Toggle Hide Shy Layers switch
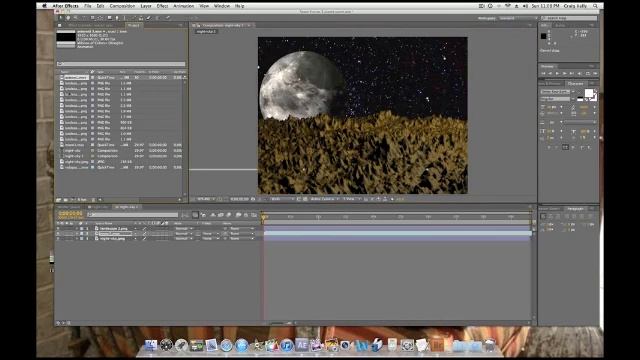Viewport: 640px width, 360px height. pyautogui.click(x=213, y=215)
